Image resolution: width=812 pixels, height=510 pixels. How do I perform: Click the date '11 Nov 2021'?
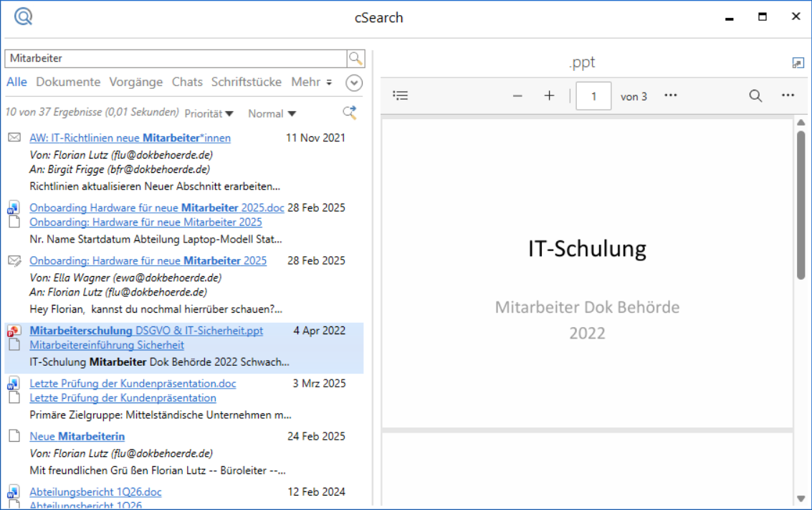[315, 138]
